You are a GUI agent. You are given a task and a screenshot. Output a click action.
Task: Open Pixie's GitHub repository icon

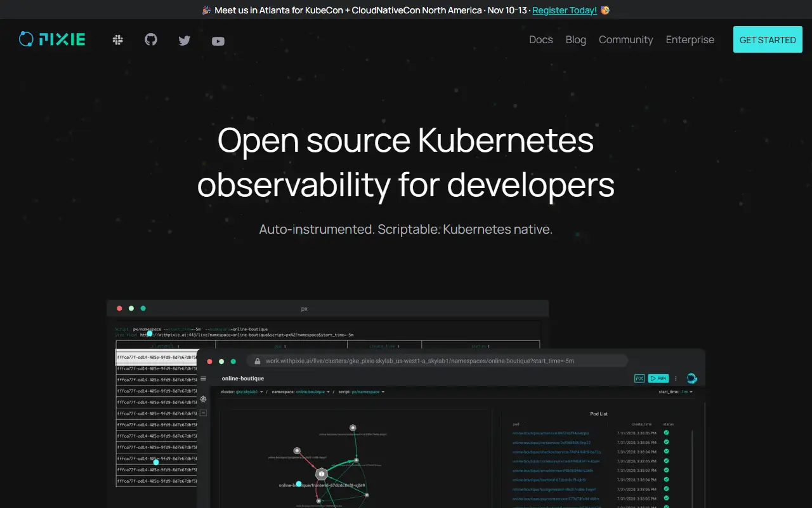(x=151, y=40)
